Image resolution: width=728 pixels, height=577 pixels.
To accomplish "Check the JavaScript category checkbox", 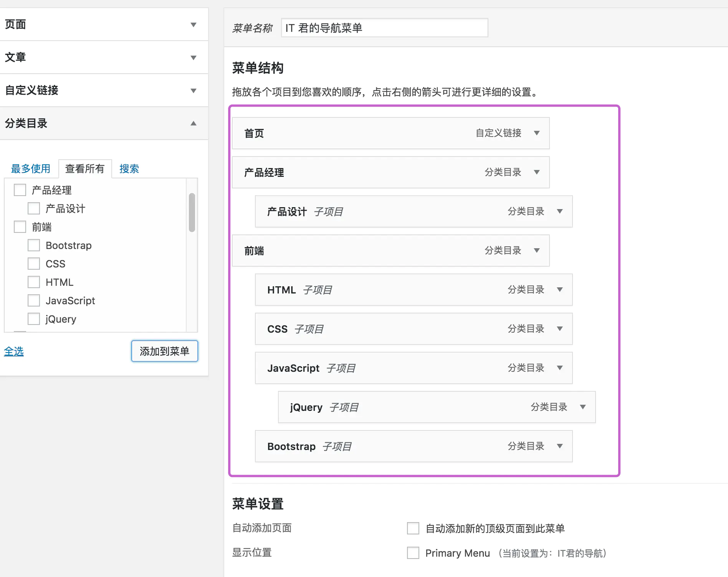I will (x=34, y=300).
